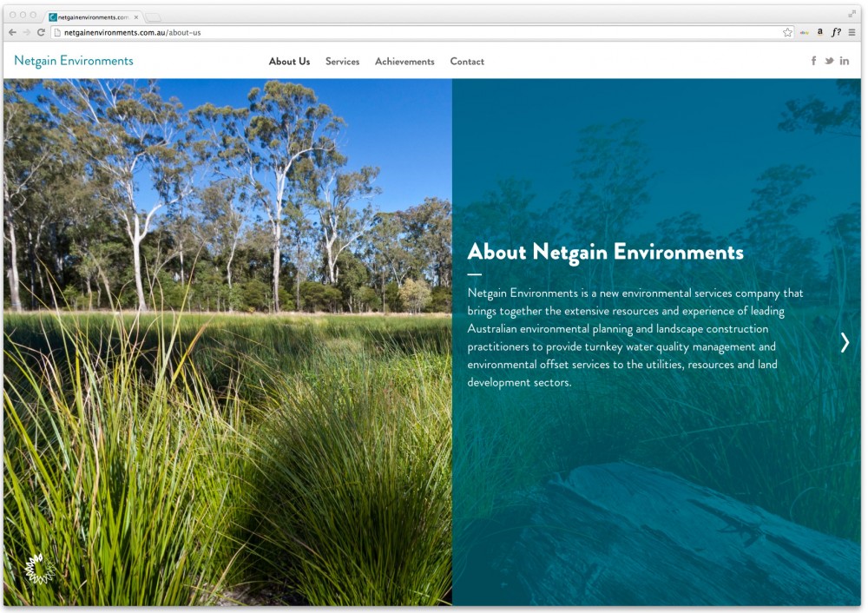
Task: Close the netgainenvironments.com browser tab
Action: click(136, 17)
